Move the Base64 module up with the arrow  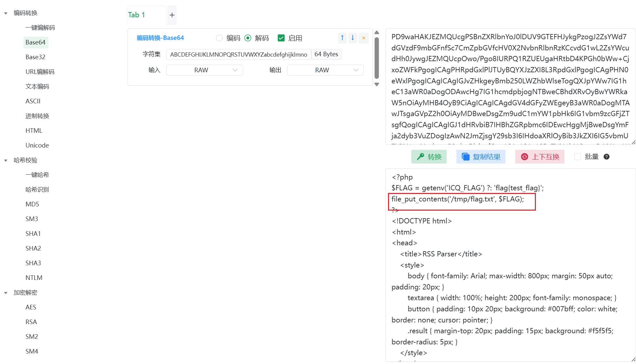(x=342, y=38)
